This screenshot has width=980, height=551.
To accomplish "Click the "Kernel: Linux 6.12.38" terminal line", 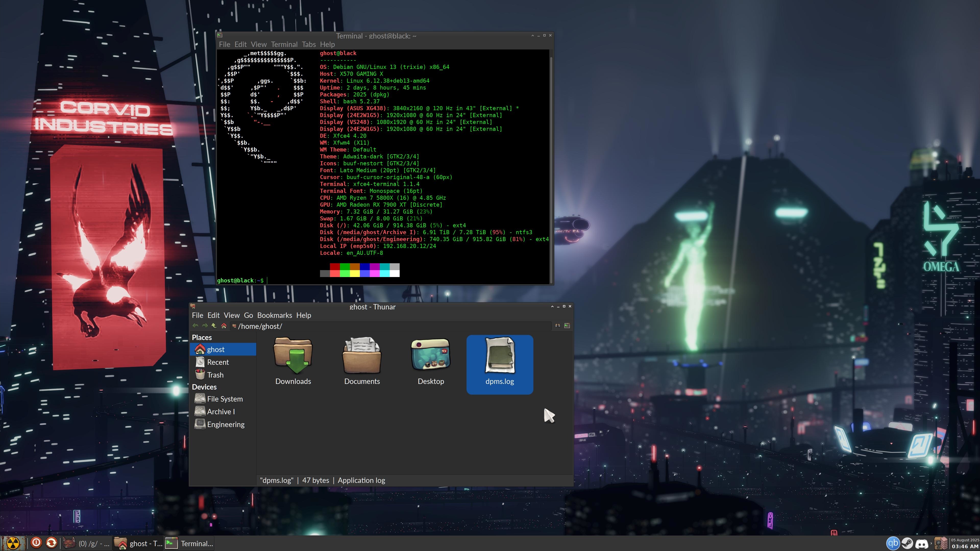I will [x=374, y=81].
